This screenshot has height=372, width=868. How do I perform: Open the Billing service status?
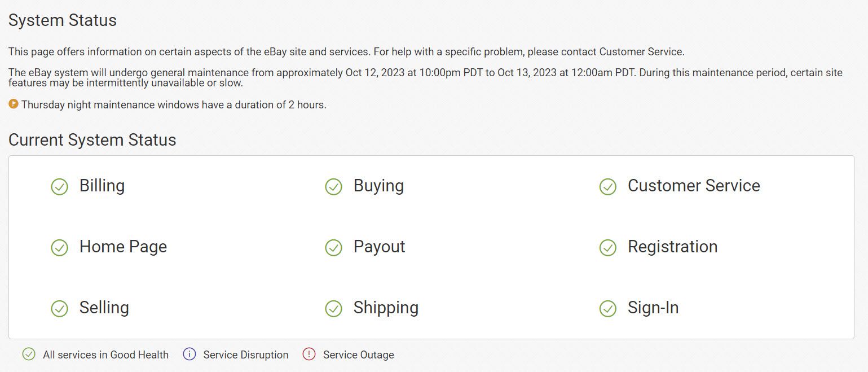(x=102, y=186)
